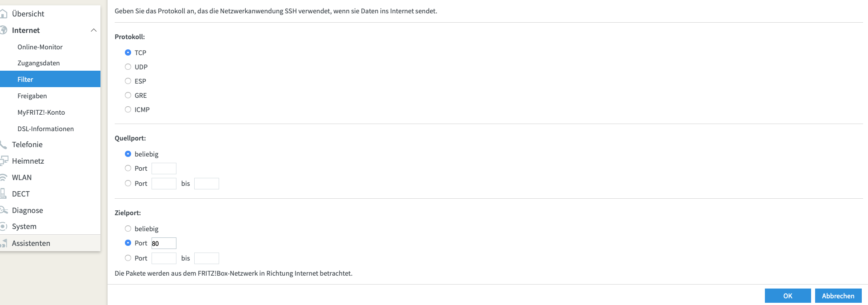Click the Übersicht home icon
The image size is (868, 305).
click(4, 14)
